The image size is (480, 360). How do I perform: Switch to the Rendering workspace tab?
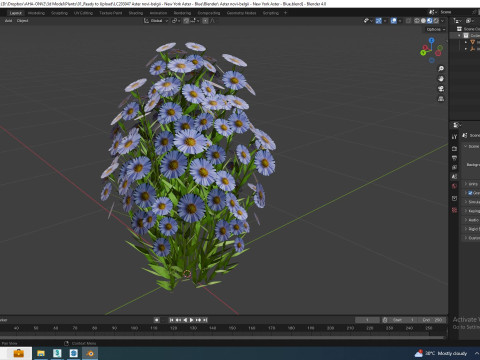pyautogui.click(x=182, y=13)
